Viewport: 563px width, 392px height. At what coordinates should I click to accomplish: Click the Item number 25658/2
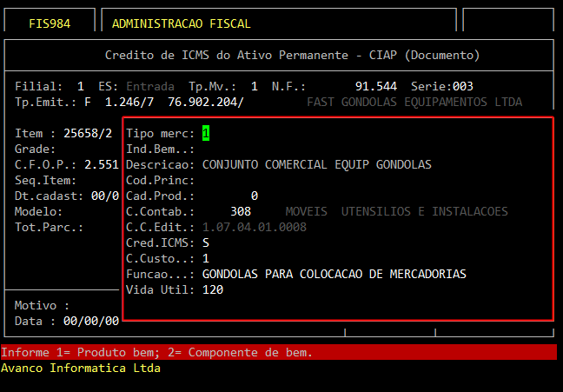(87, 134)
